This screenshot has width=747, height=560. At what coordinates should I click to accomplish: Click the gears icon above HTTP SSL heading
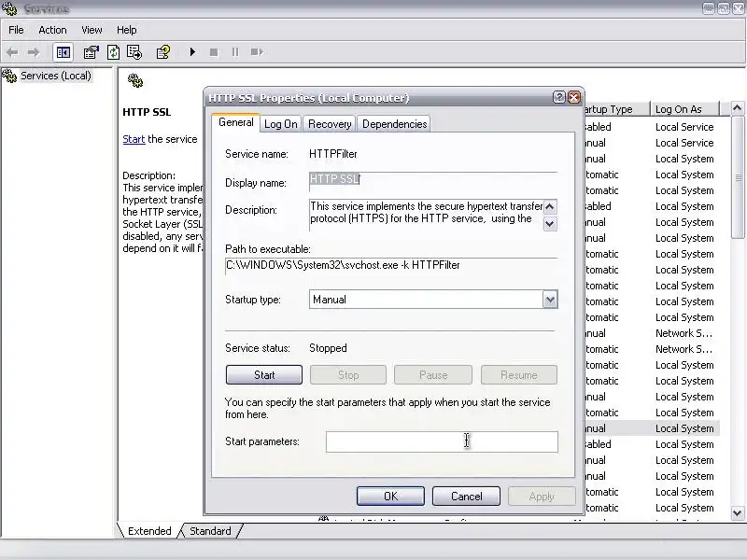pyautogui.click(x=135, y=80)
